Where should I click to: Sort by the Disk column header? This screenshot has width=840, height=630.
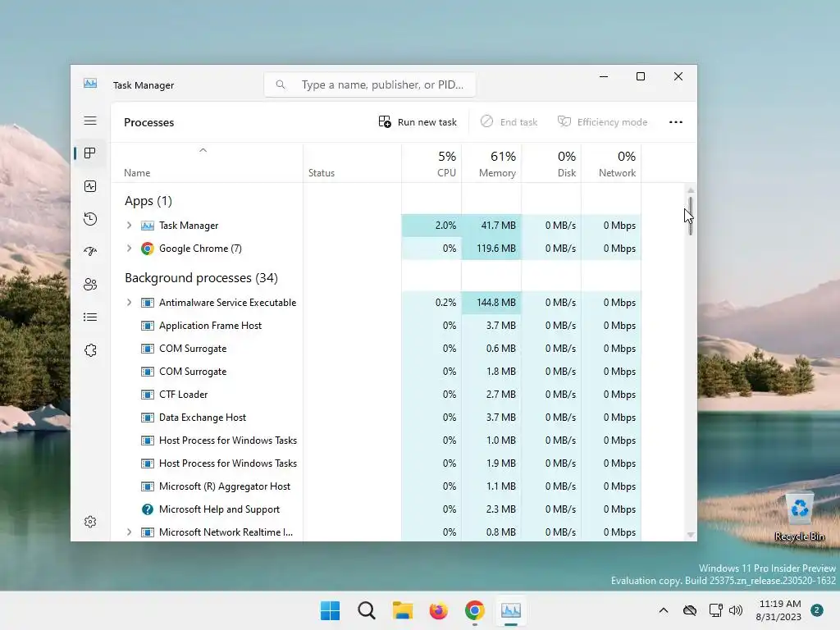[x=551, y=163]
